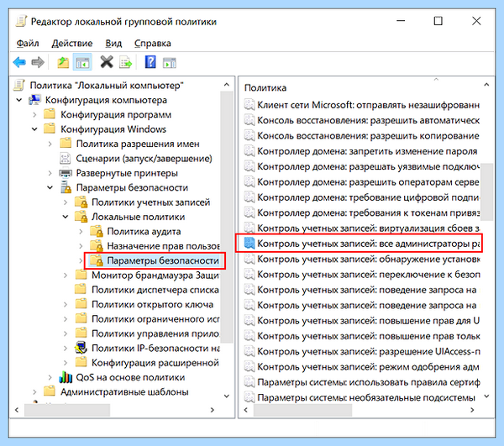Open the Файл menu
This screenshot has height=446, width=504.
click(28, 44)
